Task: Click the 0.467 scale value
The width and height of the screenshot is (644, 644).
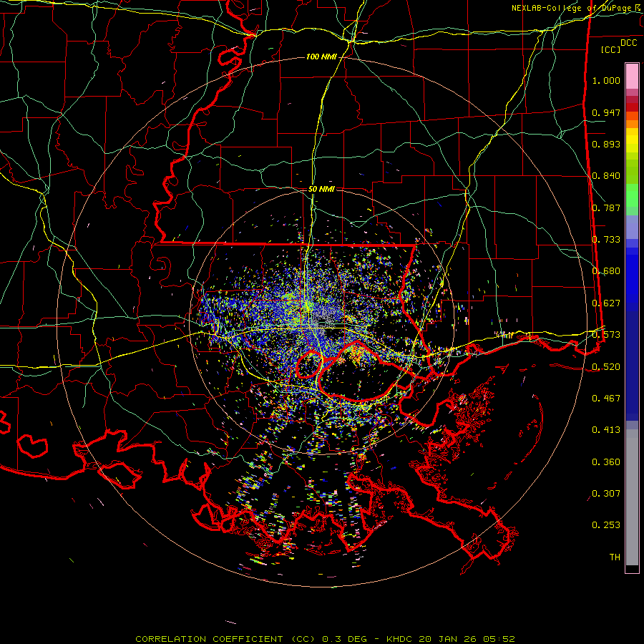Action: pyautogui.click(x=606, y=399)
